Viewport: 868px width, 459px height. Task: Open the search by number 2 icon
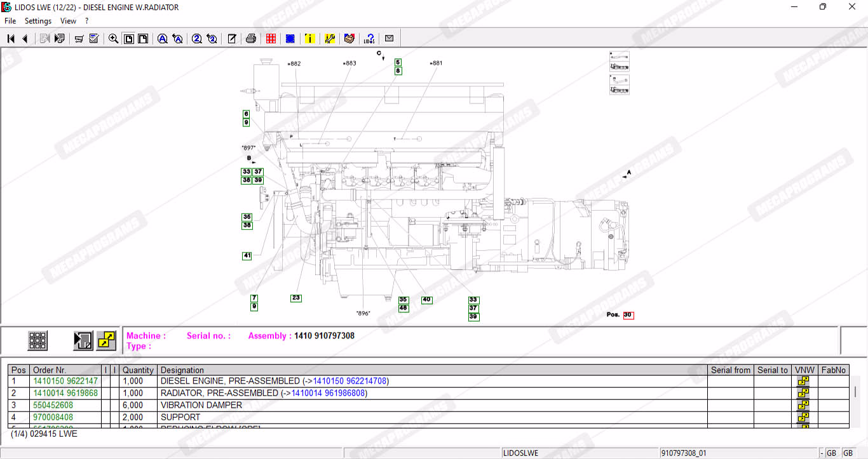(197, 39)
